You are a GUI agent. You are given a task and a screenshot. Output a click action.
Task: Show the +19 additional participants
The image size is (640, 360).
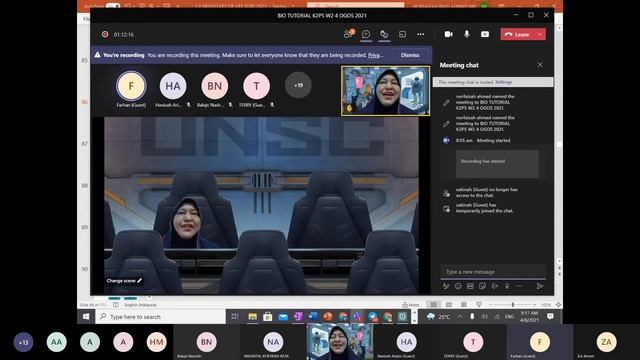[298, 85]
